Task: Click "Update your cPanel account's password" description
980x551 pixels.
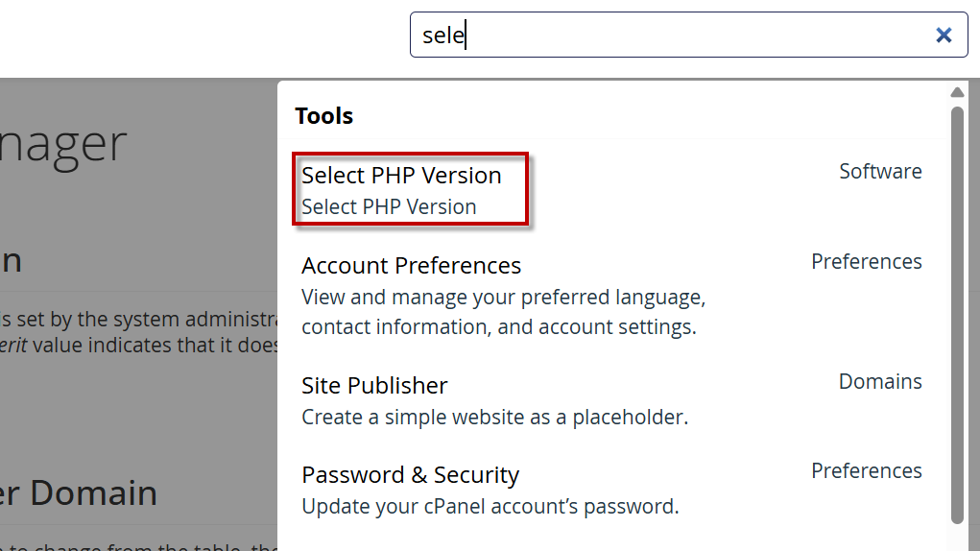Action: tap(490, 507)
